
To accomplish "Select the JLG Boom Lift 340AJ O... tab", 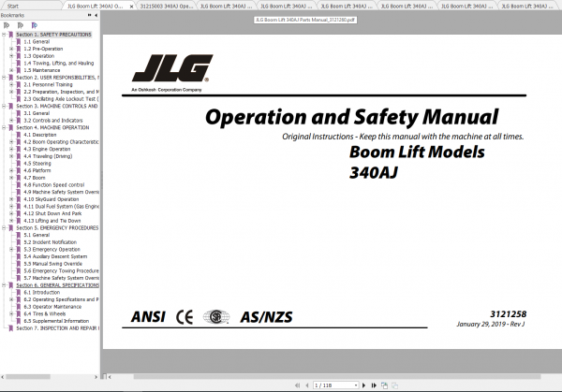I will 95,7.
